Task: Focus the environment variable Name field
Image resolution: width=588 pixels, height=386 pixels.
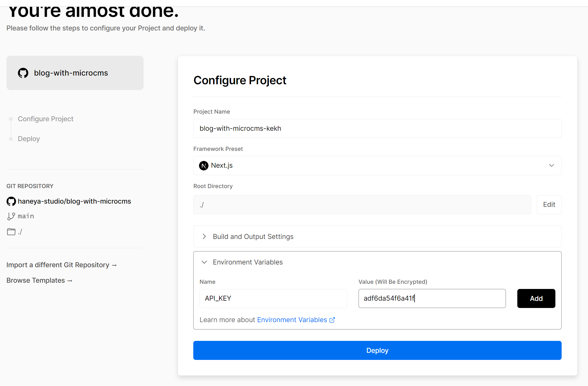Action: pos(273,298)
